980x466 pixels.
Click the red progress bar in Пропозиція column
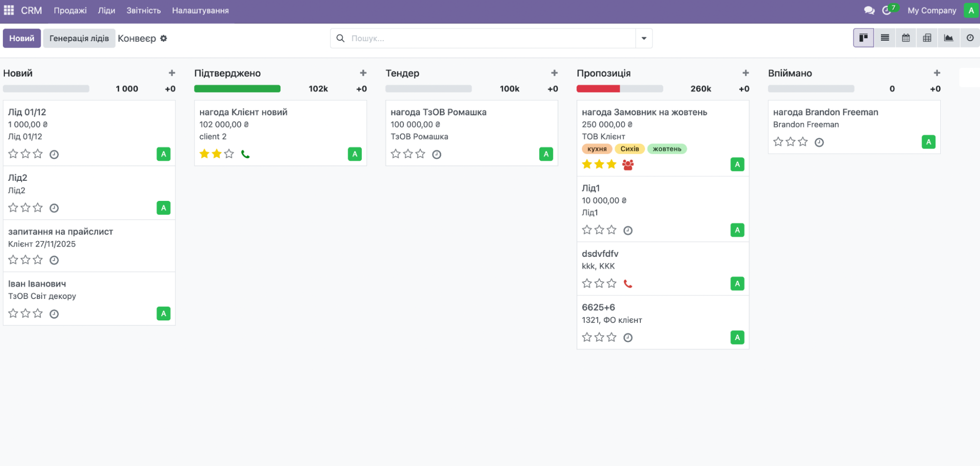point(598,89)
